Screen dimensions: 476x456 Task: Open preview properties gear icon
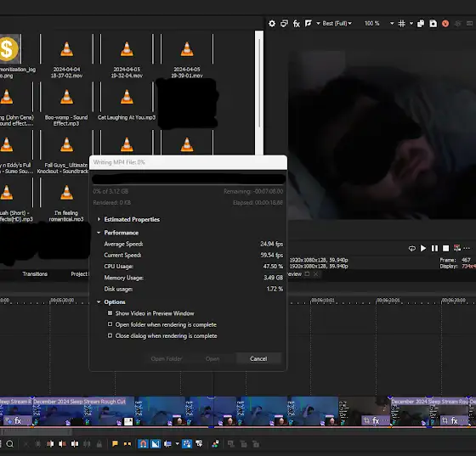tap(272, 23)
